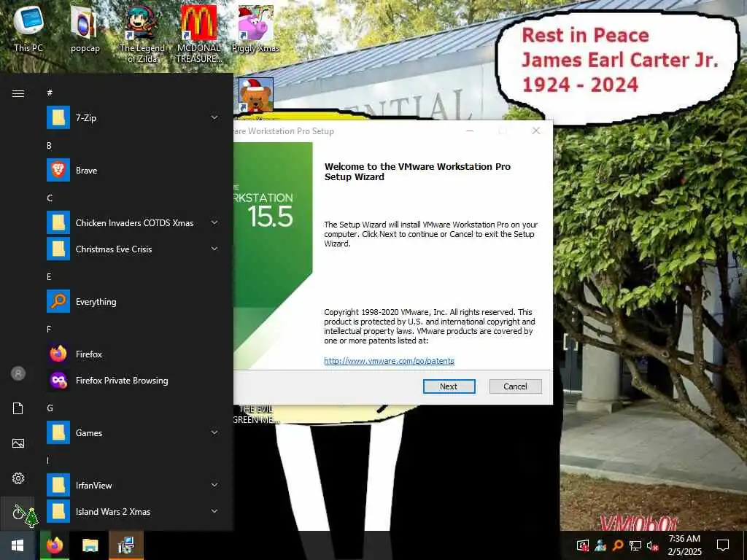Screen dimensions: 747x560
Task: Jump to letter B in the Start list
Action: point(49,146)
